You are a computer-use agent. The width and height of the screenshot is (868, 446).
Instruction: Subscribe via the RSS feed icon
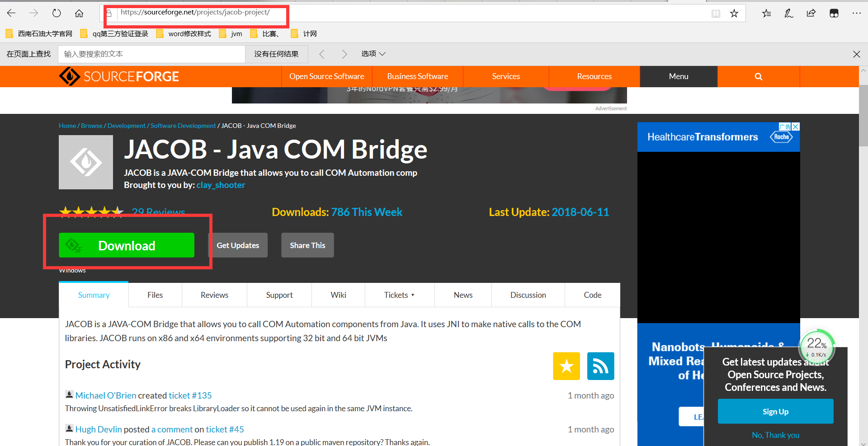click(x=600, y=366)
